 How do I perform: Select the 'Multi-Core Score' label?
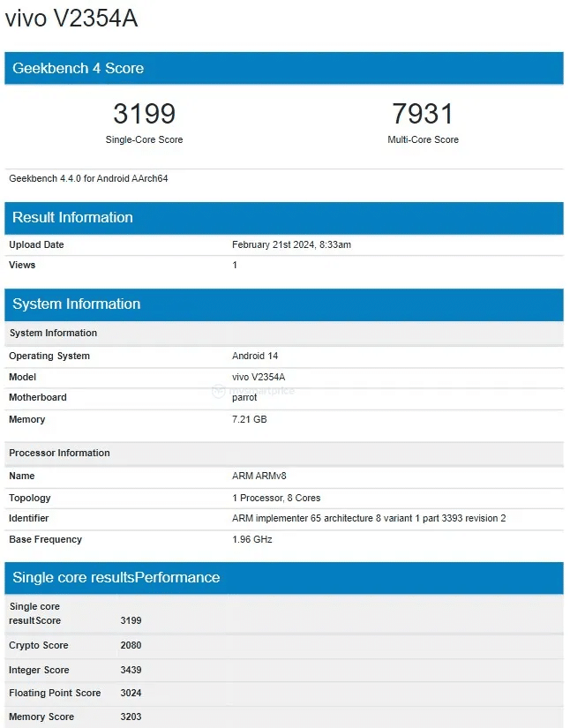423,139
